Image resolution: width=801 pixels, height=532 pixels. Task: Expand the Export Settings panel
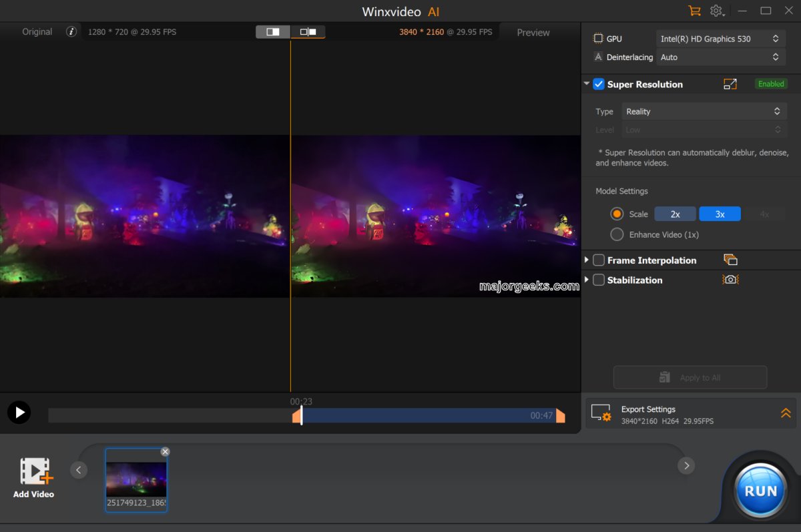(786, 413)
